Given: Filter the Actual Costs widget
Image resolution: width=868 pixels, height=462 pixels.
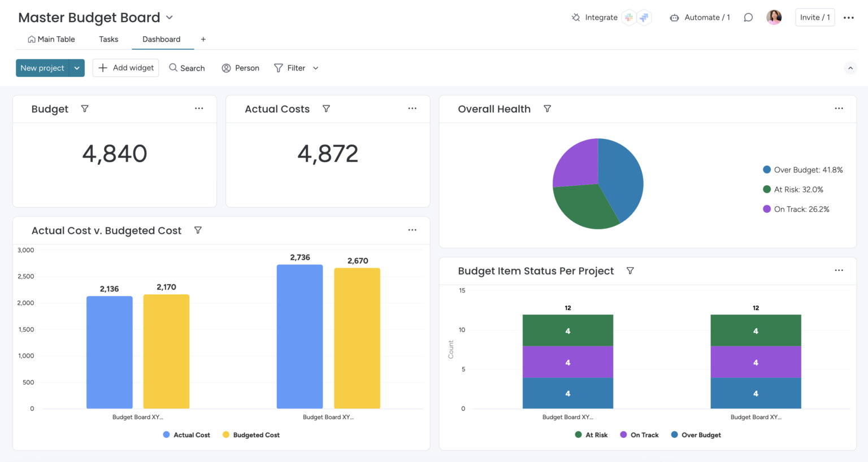Looking at the screenshot, I should (326, 108).
